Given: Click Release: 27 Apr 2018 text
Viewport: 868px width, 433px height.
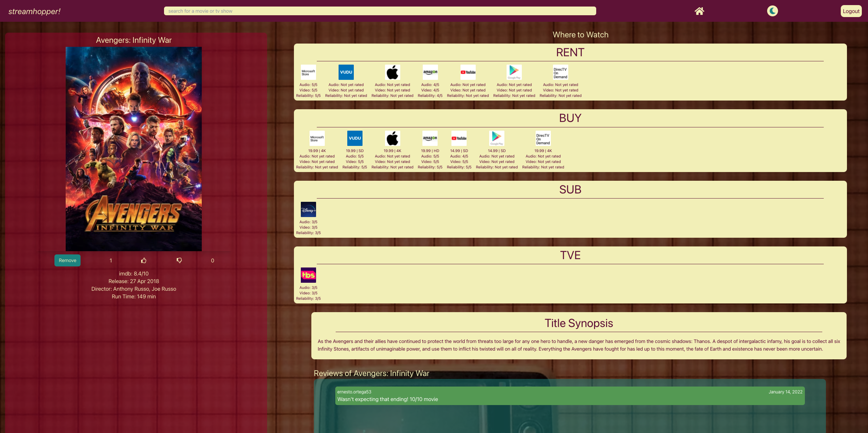Looking at the screenshot, I should tap(134, 281).
